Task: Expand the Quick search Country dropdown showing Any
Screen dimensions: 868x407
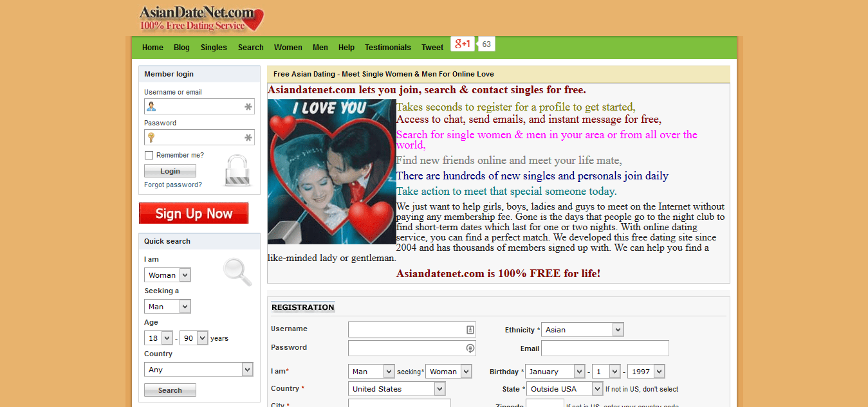Action: [199, 370]
